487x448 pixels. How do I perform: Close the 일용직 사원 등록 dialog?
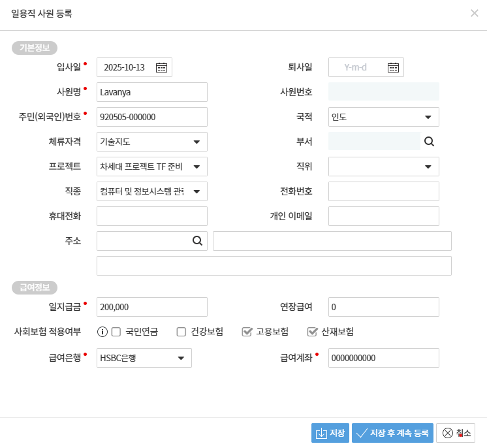[475, 13]
